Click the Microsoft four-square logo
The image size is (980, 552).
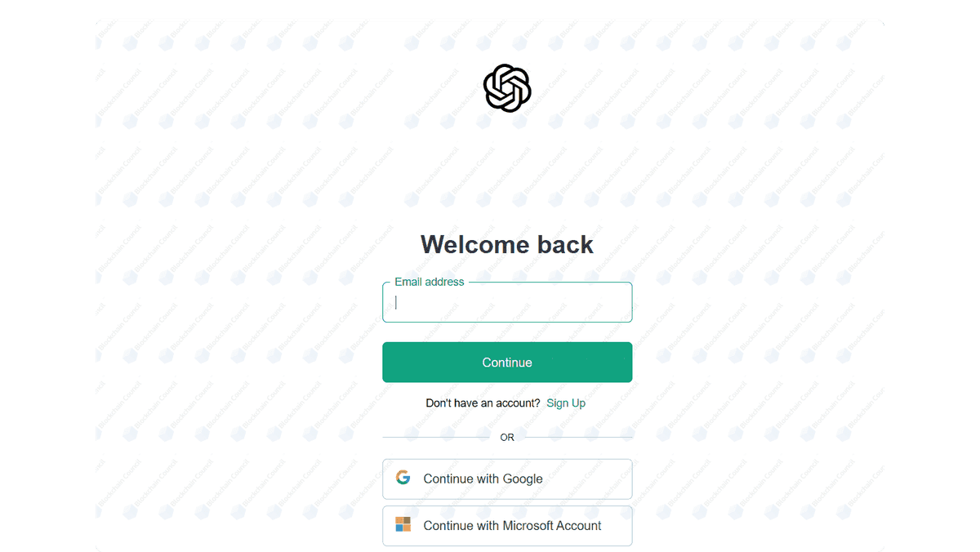pyautogui.click(x=403, y=524)
